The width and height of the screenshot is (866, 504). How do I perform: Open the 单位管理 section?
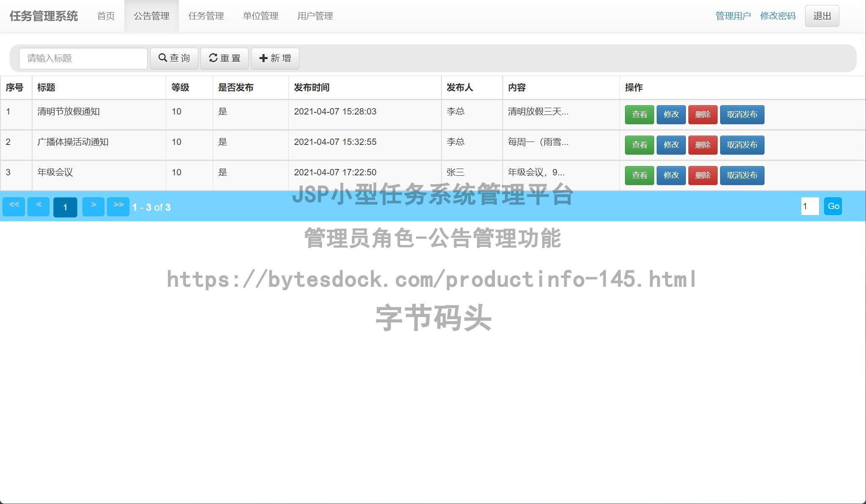tap(260, 16)
